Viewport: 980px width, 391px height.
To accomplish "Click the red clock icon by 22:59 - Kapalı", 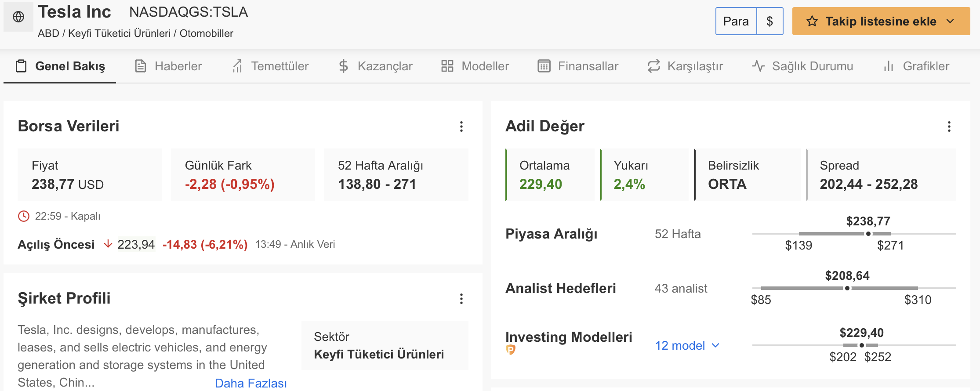I will pyautogui.click(x=23, y=216).
